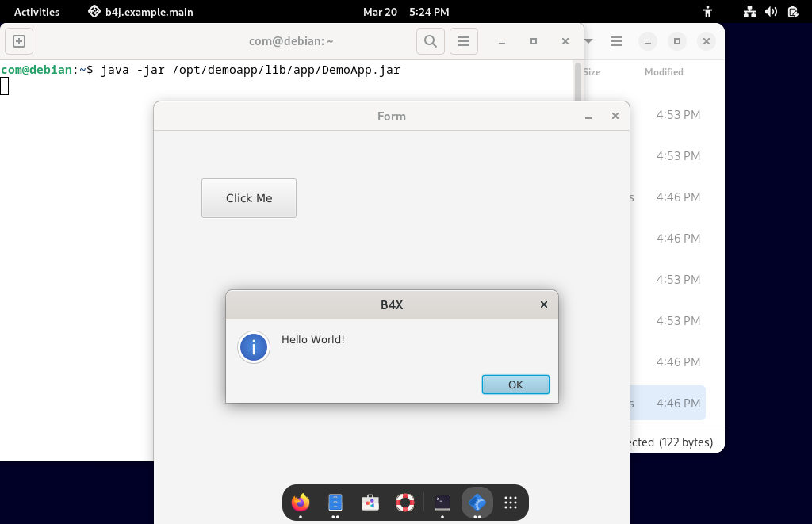Viewport: 812px width, 524px height.
Task: Click the accessibility icon in top bar
Action: (x=707, y=12)
